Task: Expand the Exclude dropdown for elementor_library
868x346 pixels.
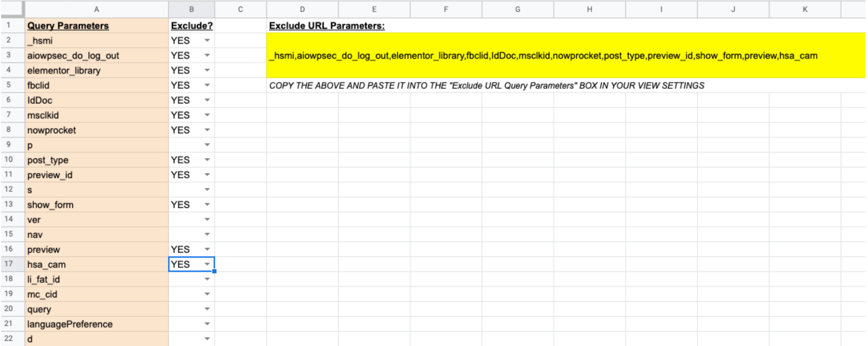Action: tap(207, 70)
